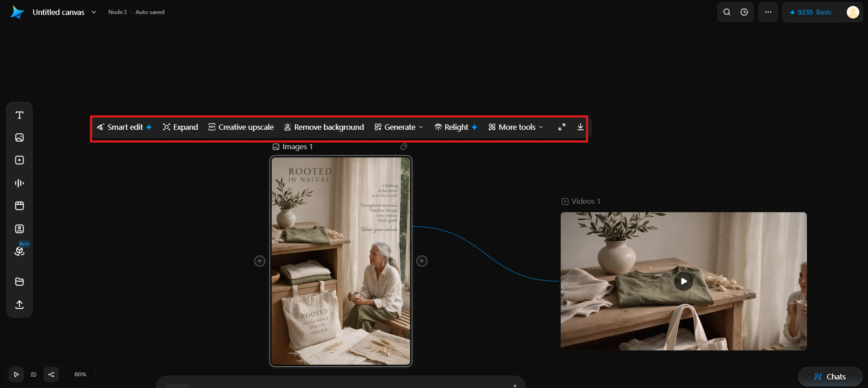Choose Creative upscale in image toolbar
Screen dimensions: 868x388
click(x=241, y=127)
